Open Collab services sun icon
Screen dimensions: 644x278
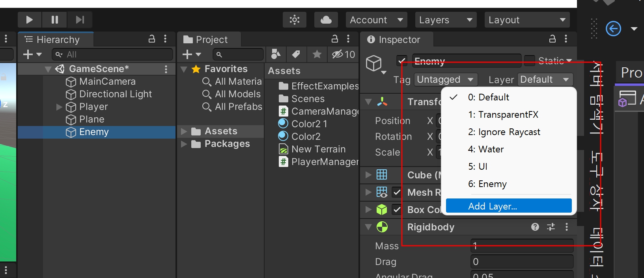tap(295, 20)
